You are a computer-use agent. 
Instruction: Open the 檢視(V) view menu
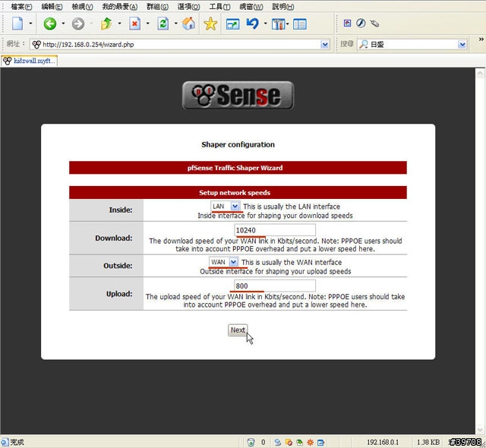tap(83, 7)
